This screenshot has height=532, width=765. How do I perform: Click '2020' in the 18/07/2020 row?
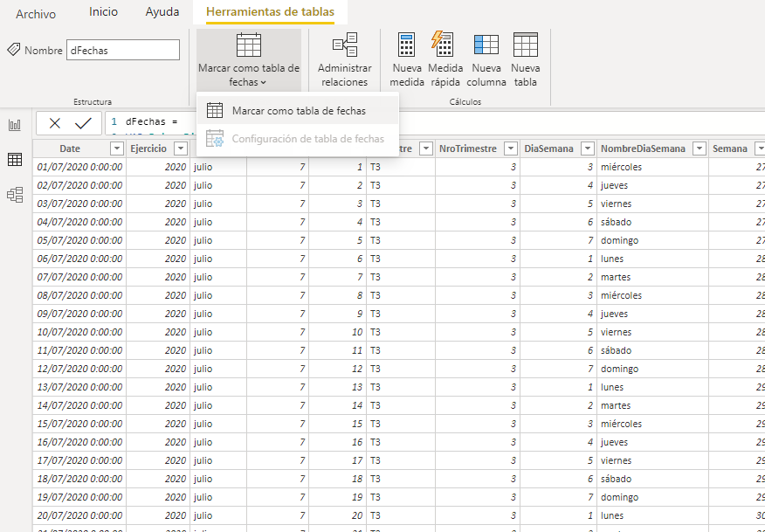click(x=176, y=479)
